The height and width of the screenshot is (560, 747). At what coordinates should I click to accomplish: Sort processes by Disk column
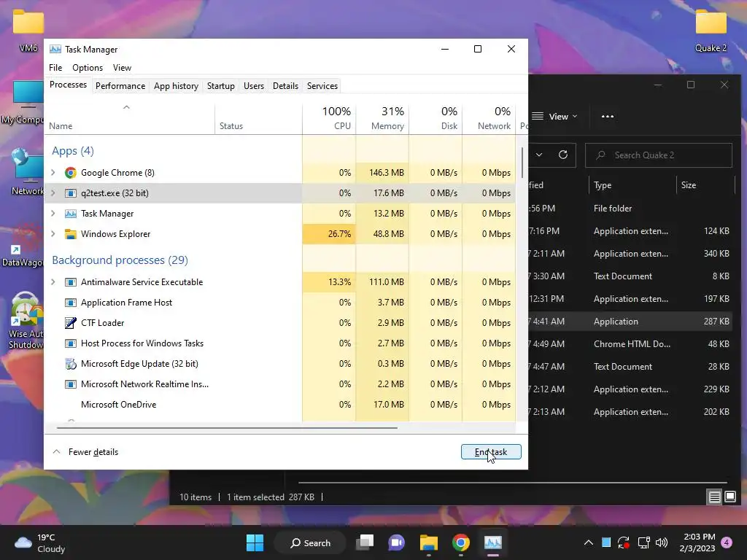pos(436,118)
